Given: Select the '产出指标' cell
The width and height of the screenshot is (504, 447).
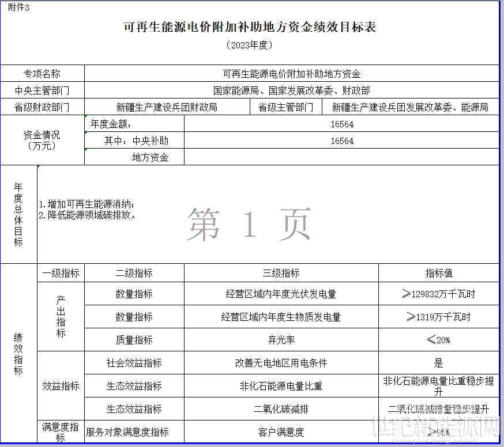Looking at the screenshot, I should pos(61,316).
